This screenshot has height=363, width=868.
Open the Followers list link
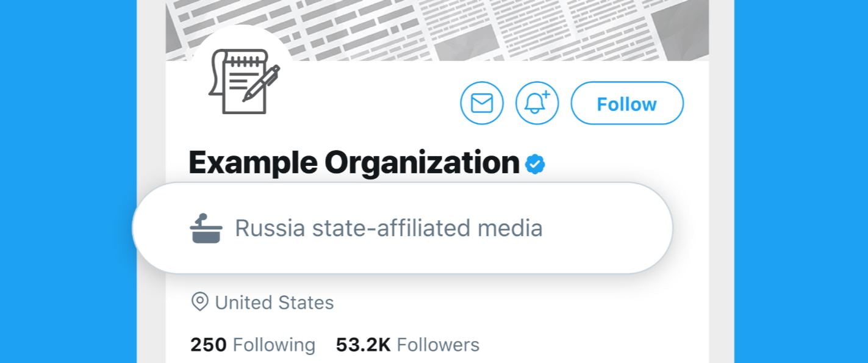point(437,345)
